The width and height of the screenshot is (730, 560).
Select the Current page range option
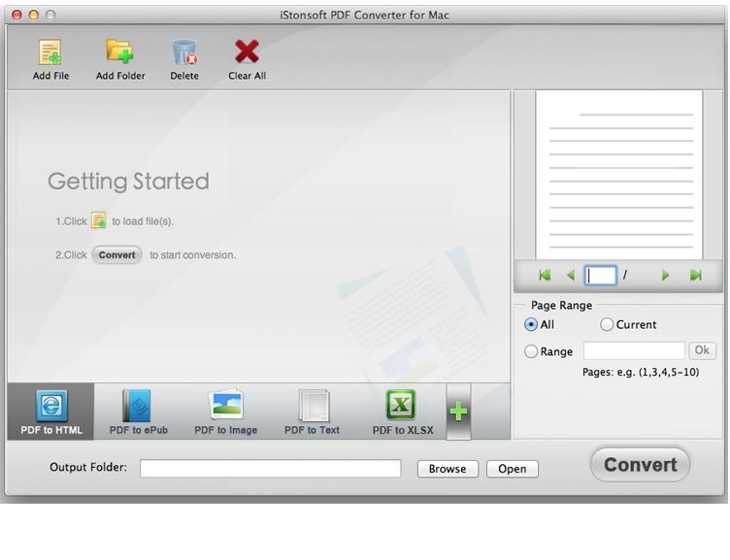click(606, 324)
